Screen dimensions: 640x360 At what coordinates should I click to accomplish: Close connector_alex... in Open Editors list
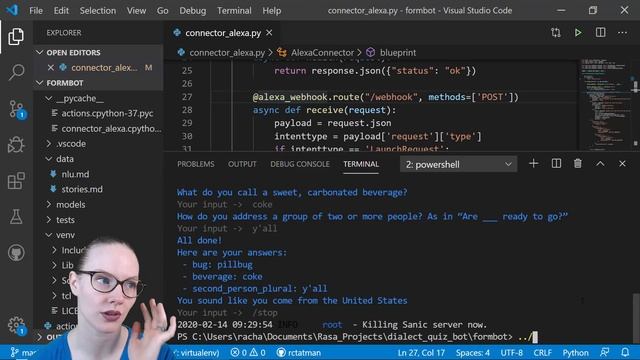(x=51, y=67)
